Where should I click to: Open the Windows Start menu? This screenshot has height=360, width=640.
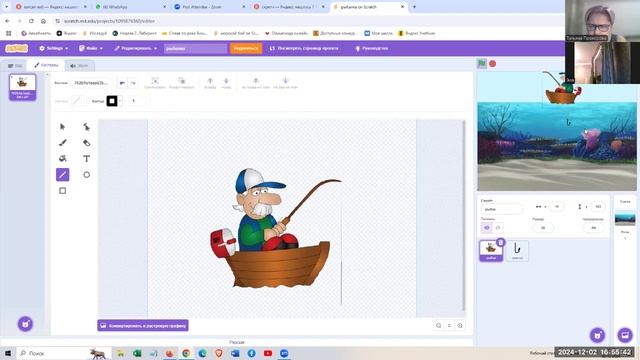(x=8, y=353)
